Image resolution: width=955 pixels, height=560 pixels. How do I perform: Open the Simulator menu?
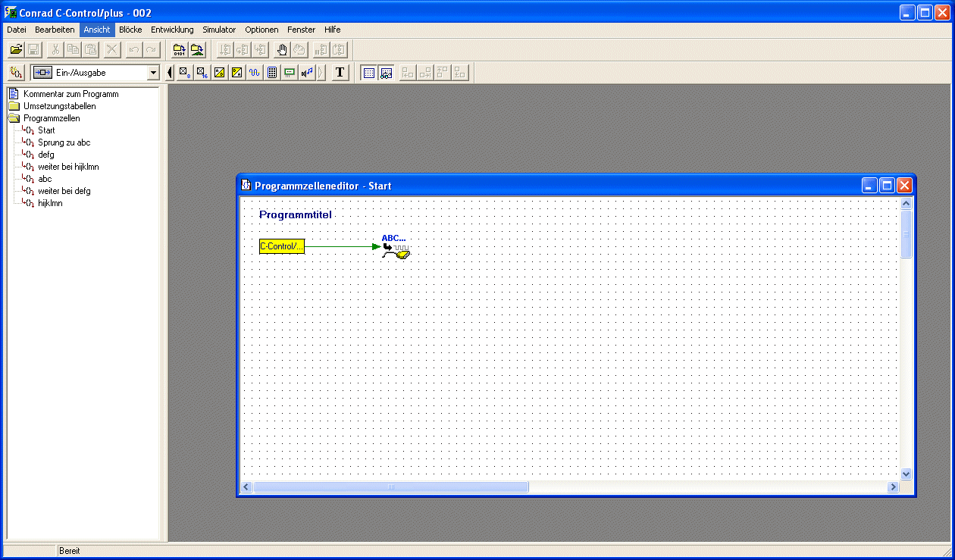(x=219, y=30)
